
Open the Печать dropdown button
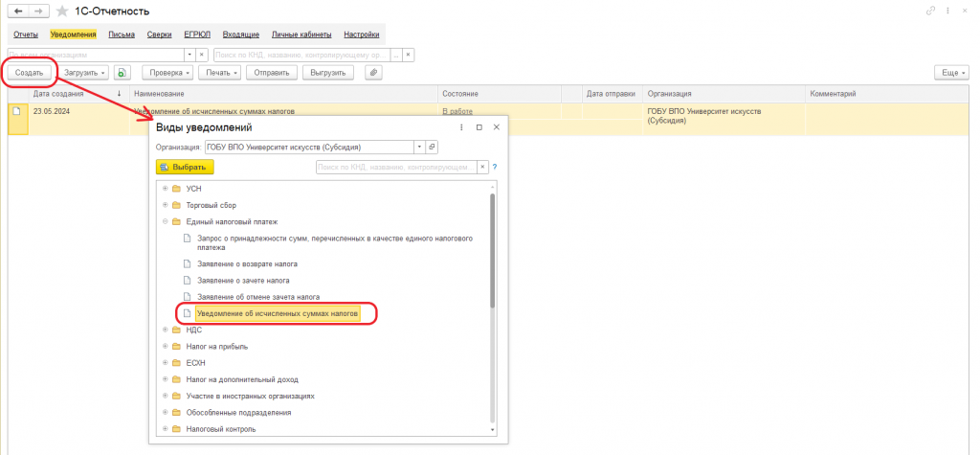point(220,73)
